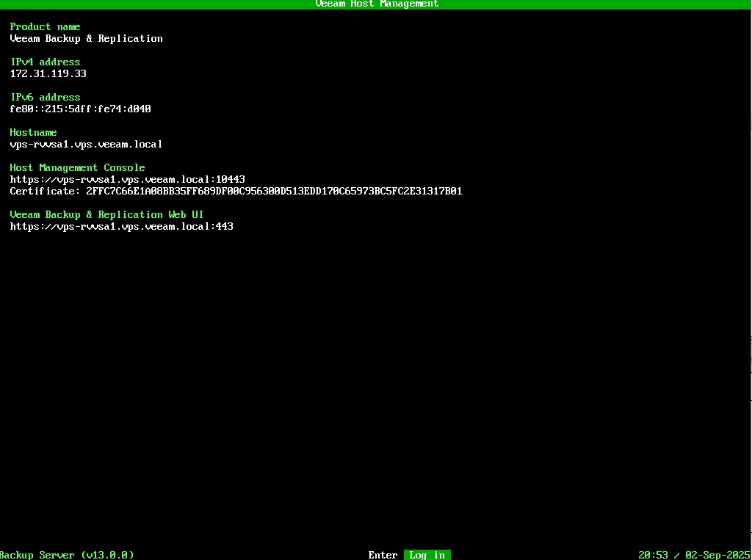Select the Product name label
Image resolution: width=752 pixels, height=560 pixels.
45,26
